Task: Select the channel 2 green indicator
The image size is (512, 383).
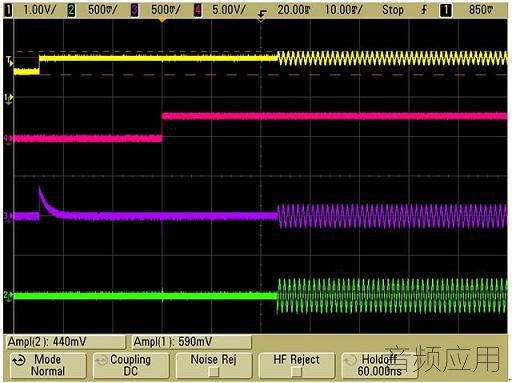Action: click(x=71, y=10)
